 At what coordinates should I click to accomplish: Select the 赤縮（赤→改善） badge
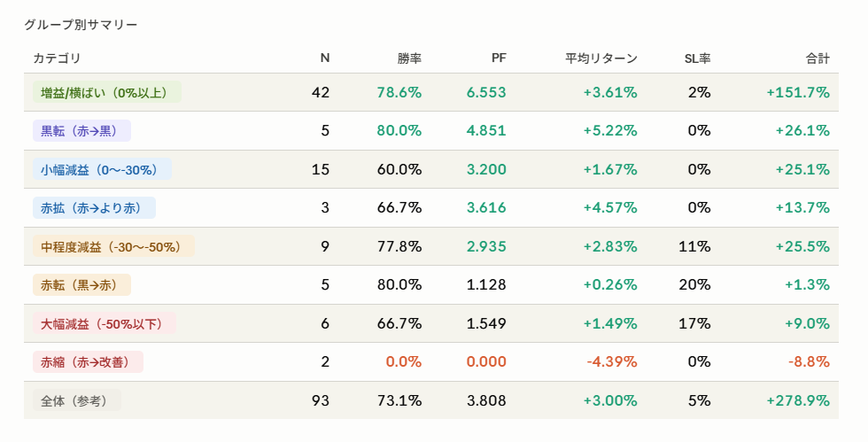88,361
